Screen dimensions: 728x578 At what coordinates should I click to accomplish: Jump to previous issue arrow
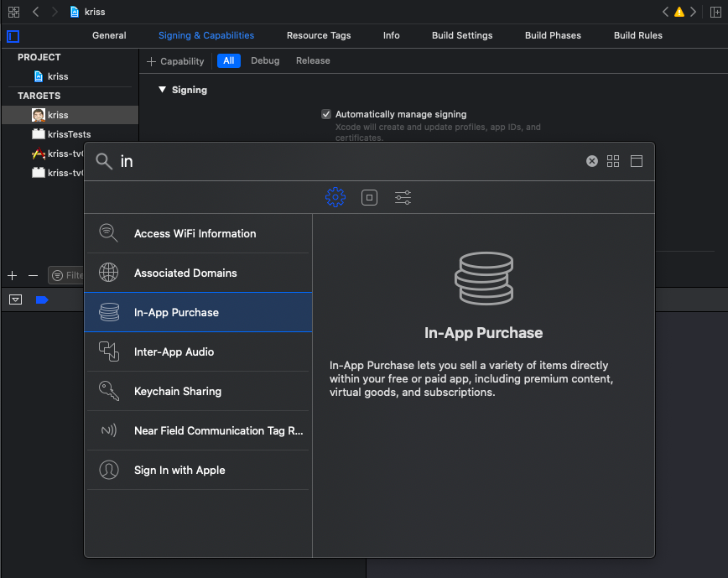665,12
